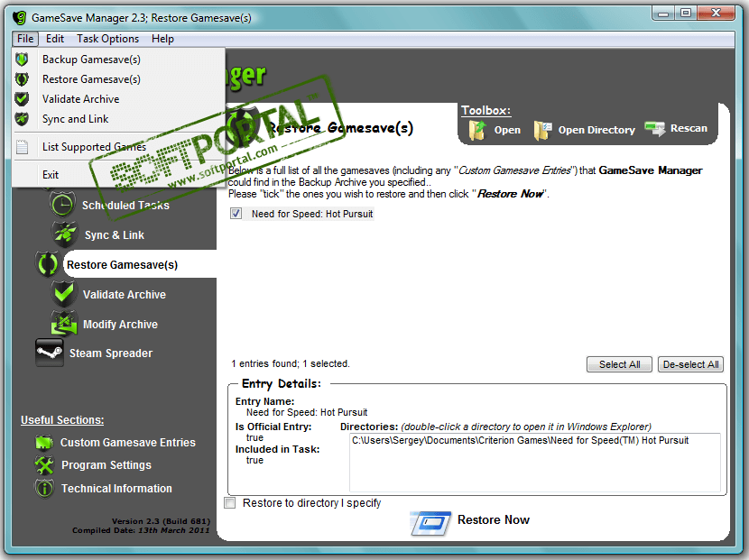
Task: Click the Program Settings tools icon
Action: 44,465
